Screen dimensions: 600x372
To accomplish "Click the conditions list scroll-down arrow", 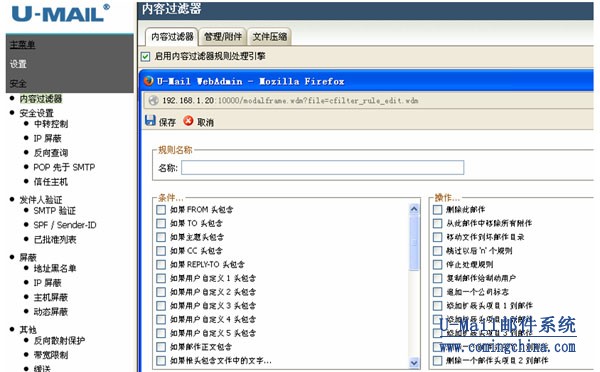I will (414, 362).
